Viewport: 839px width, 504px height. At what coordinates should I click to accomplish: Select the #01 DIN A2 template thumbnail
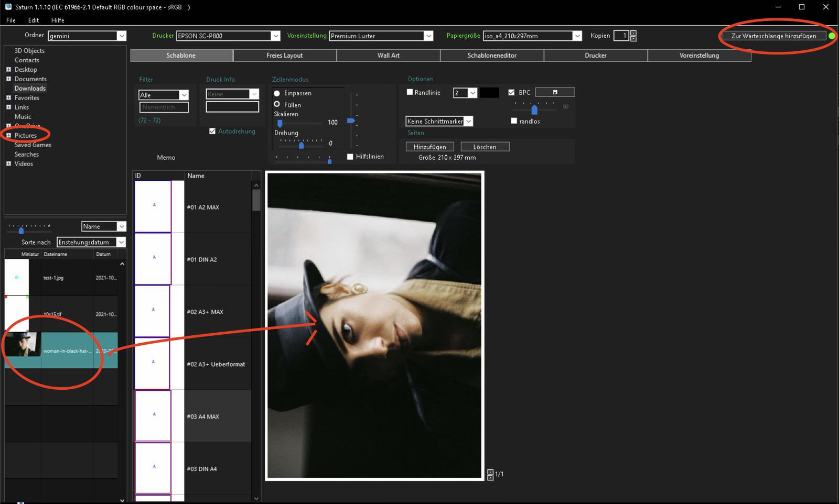pyautogui.click(x=153, y=259)
